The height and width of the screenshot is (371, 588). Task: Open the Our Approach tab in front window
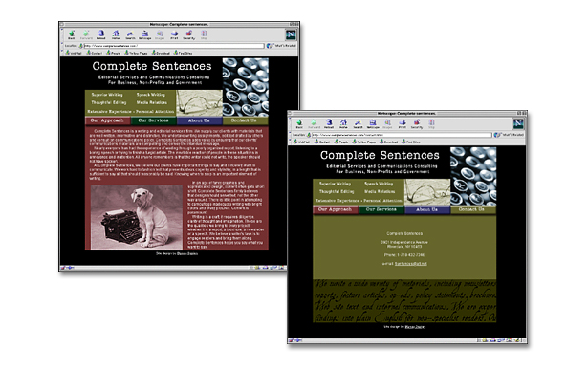(336, 209)
